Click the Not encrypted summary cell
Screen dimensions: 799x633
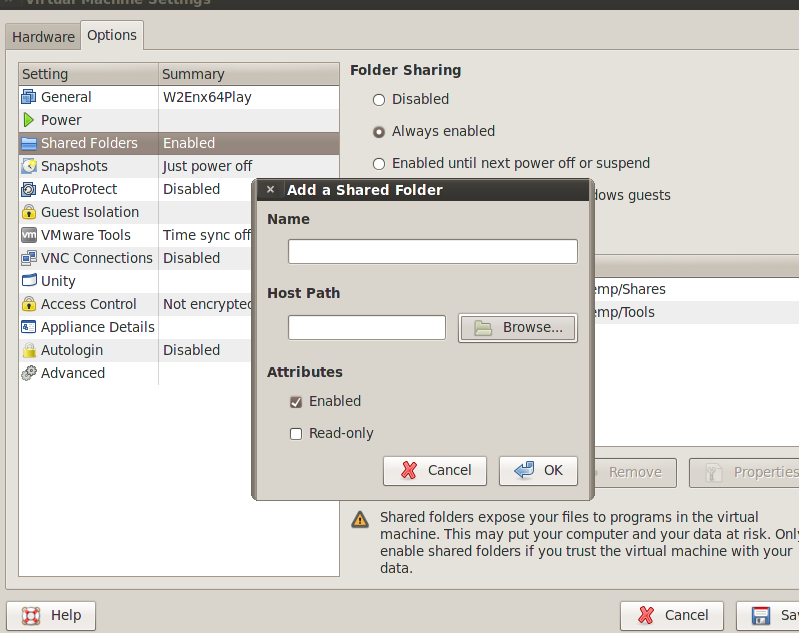pyautogui.click(x=207, y=304)
